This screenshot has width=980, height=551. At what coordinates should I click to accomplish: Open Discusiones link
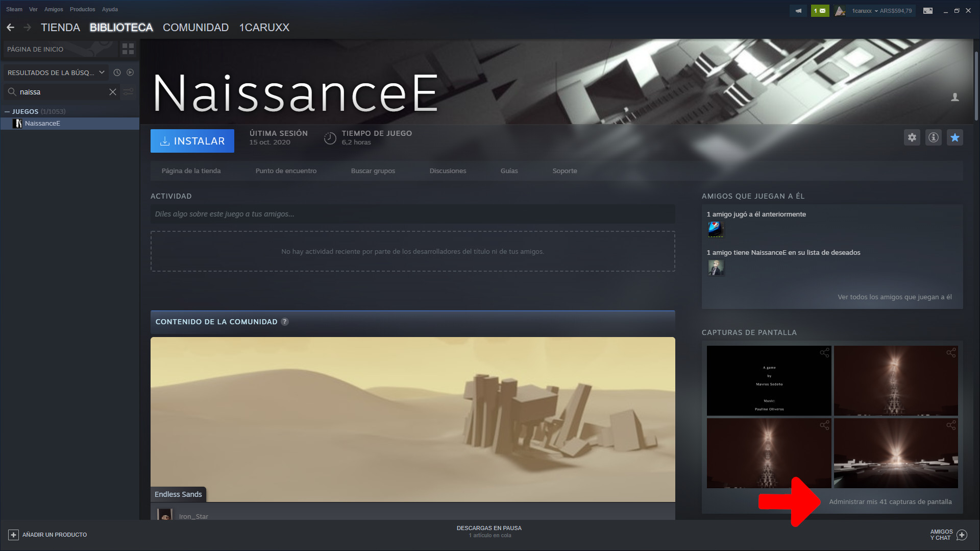point(448,171)
